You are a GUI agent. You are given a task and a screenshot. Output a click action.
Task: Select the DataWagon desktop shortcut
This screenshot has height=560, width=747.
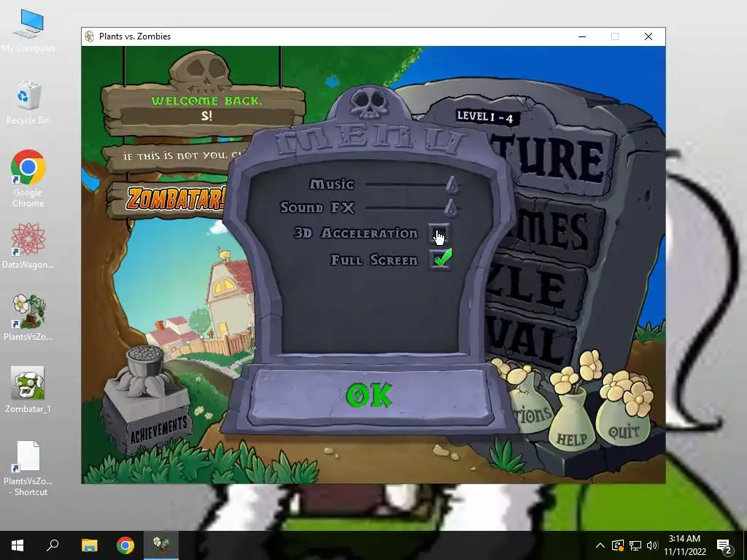click(x=28, y=246)
